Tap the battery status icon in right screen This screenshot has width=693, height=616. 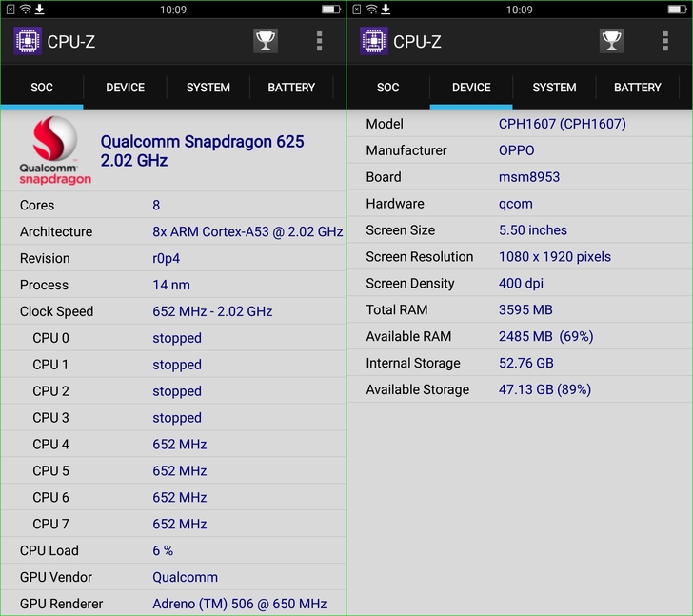point(677,10)
